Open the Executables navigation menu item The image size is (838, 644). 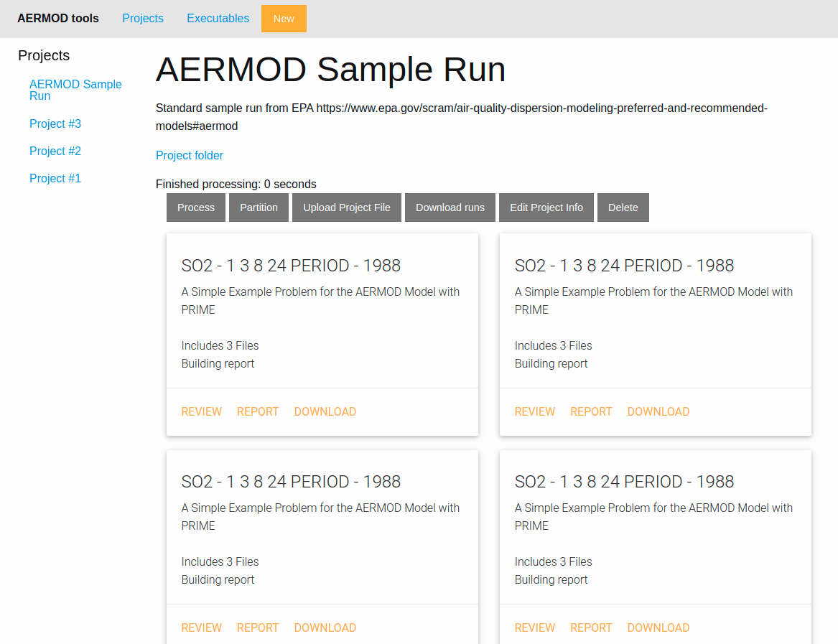point(218,19)
